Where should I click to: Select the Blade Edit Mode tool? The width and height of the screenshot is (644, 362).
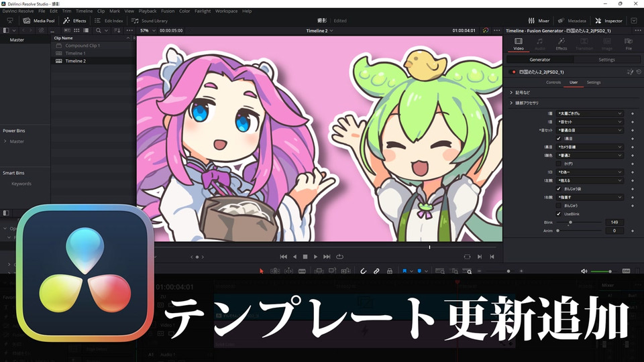pos(302,271)
